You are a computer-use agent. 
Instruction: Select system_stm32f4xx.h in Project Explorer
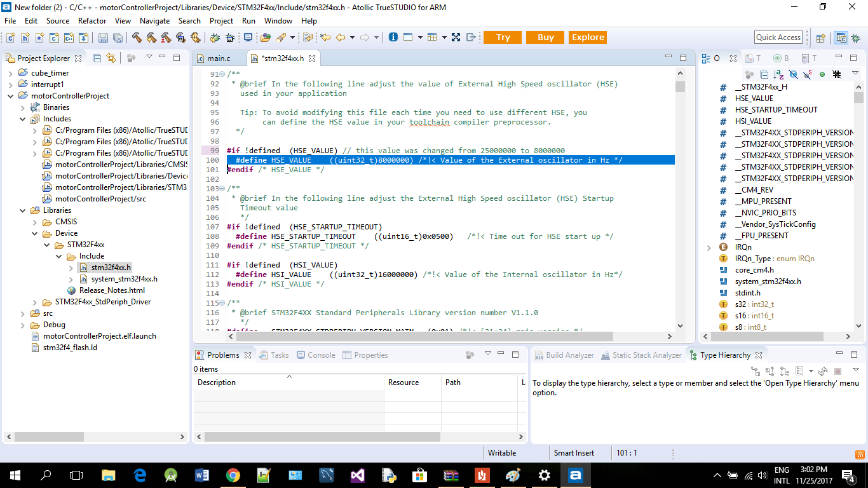coord(124,279)
